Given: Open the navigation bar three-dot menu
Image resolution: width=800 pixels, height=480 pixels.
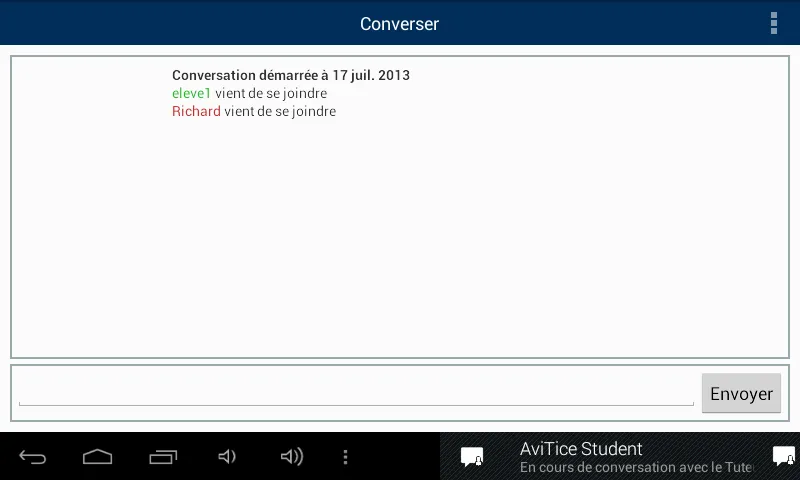Looking at the screenshot, I should point(345,457).
